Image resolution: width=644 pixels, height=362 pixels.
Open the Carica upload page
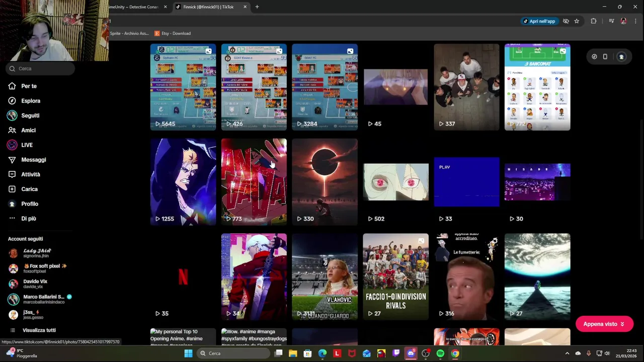23,189
